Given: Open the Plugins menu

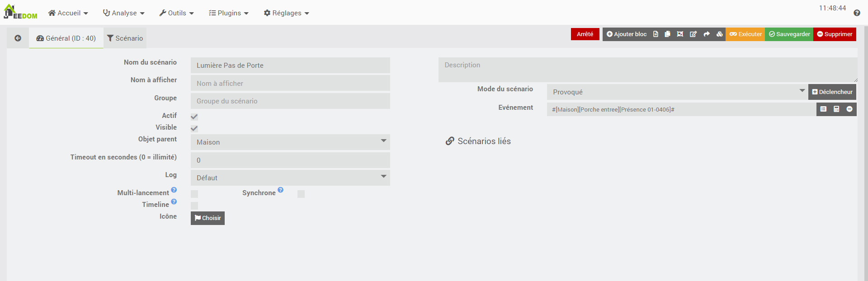Looking at the screenshot, I should click(x=229, y=13).
